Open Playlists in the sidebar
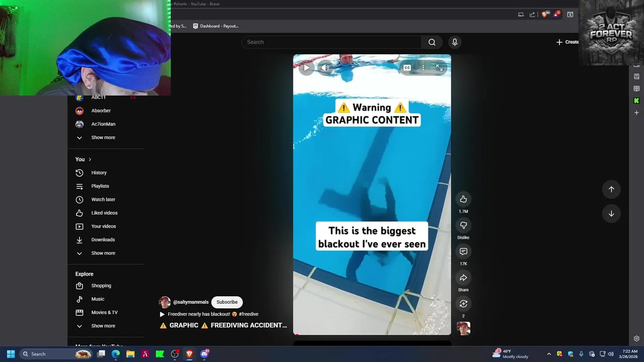The height and width of the screenshot is (362, 644). click(106, 186)
